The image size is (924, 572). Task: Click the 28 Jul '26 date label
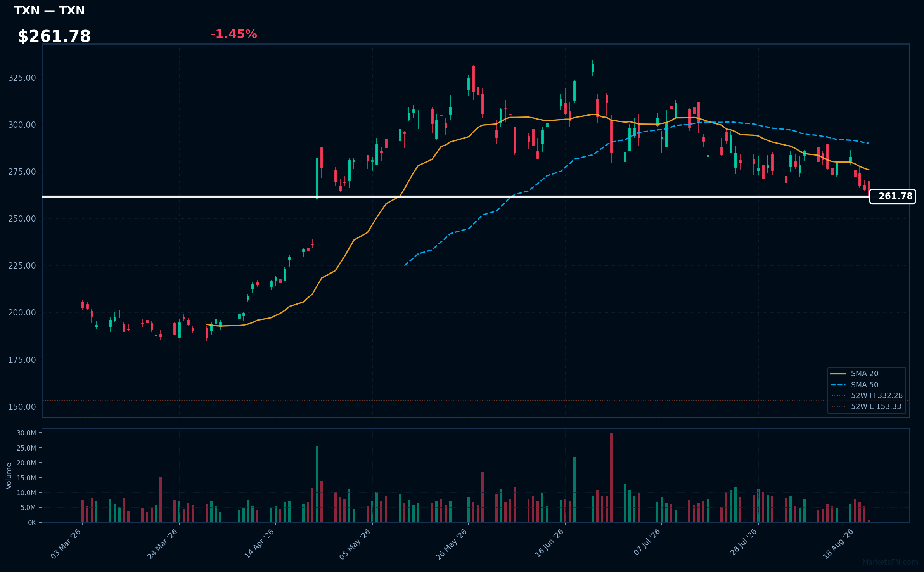pyautogui.click(x=743, y=543)
